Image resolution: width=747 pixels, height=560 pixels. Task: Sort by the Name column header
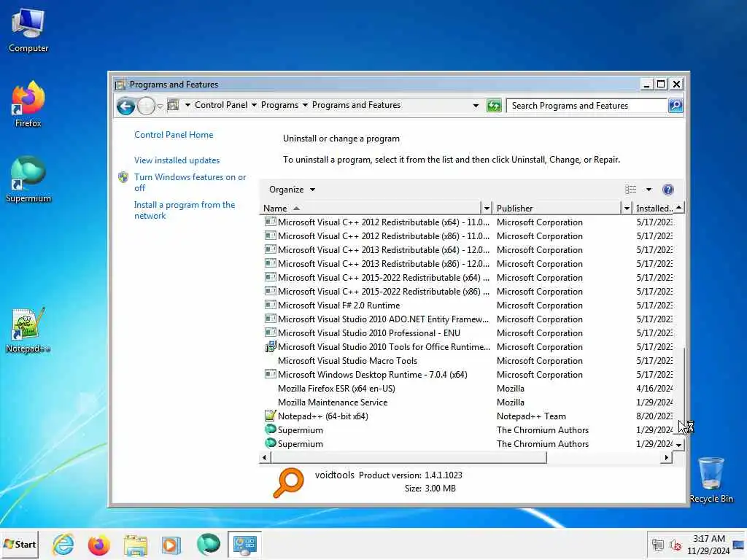(x=371, y=208)
